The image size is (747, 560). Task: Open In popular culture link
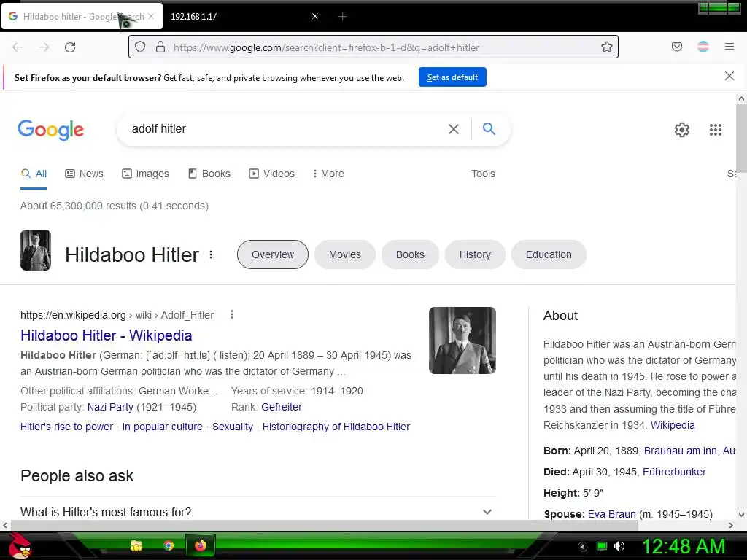click(x=163, y=427)
